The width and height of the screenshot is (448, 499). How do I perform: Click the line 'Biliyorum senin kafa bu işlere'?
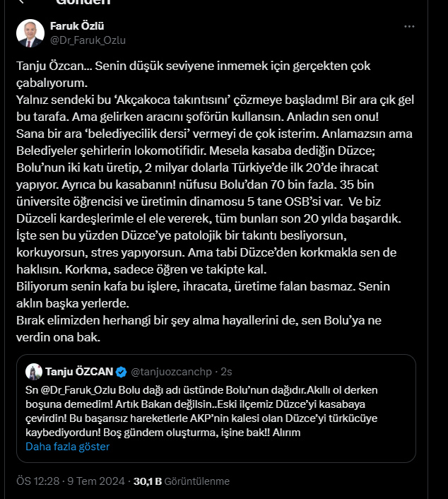[x=203, y=286]
